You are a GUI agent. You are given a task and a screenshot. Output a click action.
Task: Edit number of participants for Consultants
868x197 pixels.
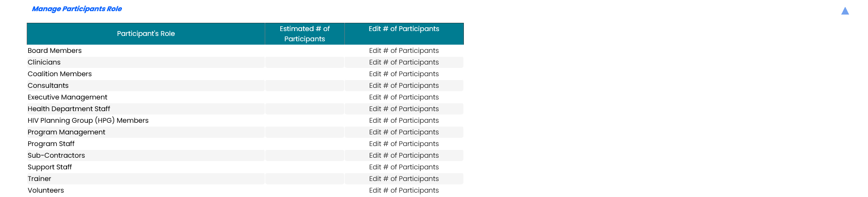[404, 85]
